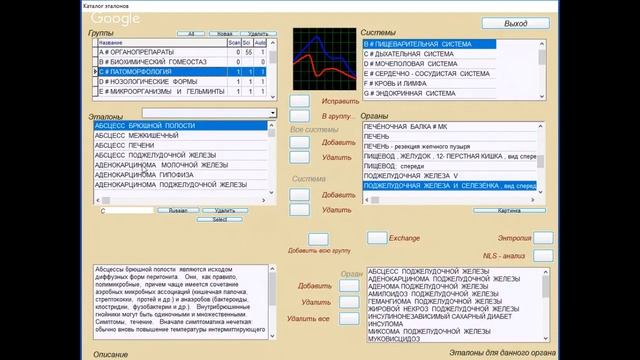The width and height of the screenshot is (640, 360).
Task: Click the Название column header
Action: 162,42
